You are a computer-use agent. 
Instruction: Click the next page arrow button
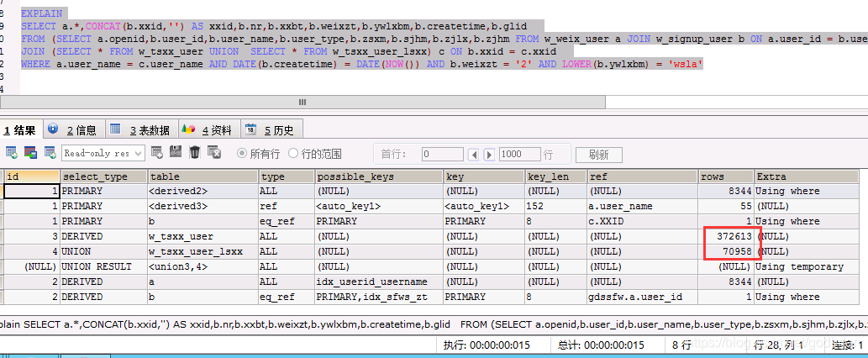tap(489, 155)
